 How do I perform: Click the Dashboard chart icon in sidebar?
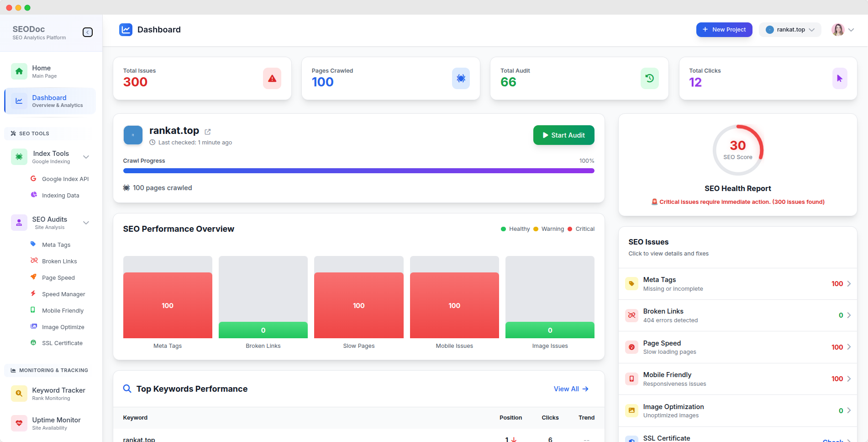coord(19,101)
